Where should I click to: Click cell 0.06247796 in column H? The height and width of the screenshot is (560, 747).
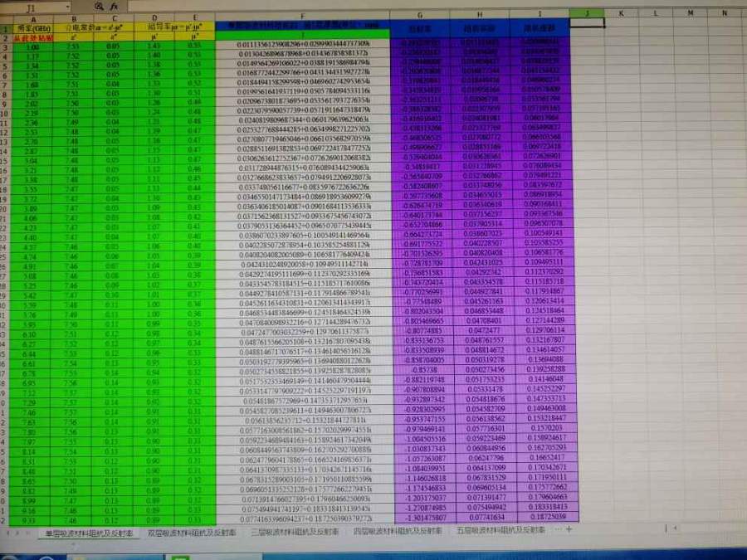[x=486, y=458]
